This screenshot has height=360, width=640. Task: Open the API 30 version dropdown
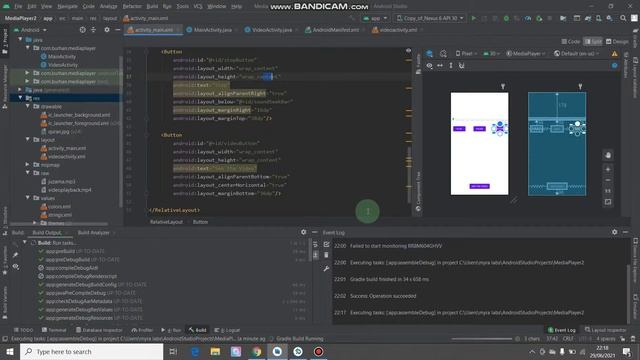[491, 53]
